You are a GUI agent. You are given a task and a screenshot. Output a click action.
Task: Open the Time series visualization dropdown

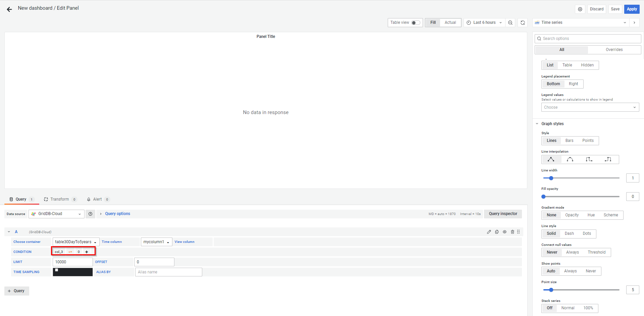(x=581, y=23)
